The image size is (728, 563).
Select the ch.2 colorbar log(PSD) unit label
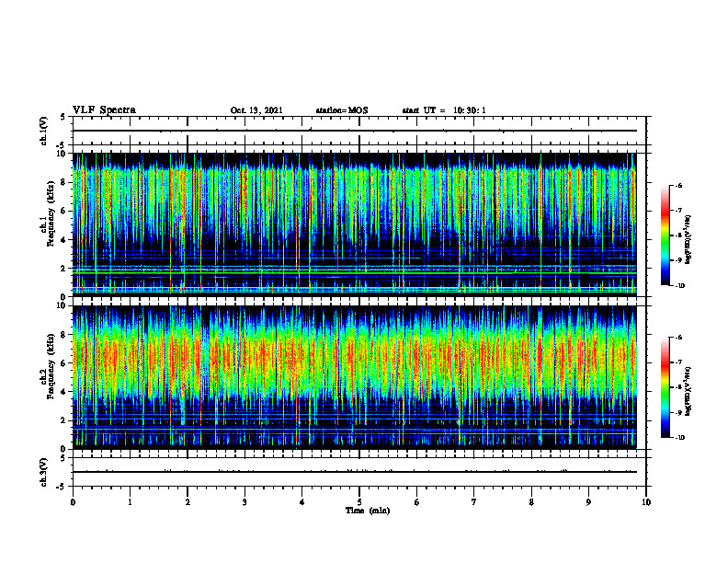click(x=688, y=392)
